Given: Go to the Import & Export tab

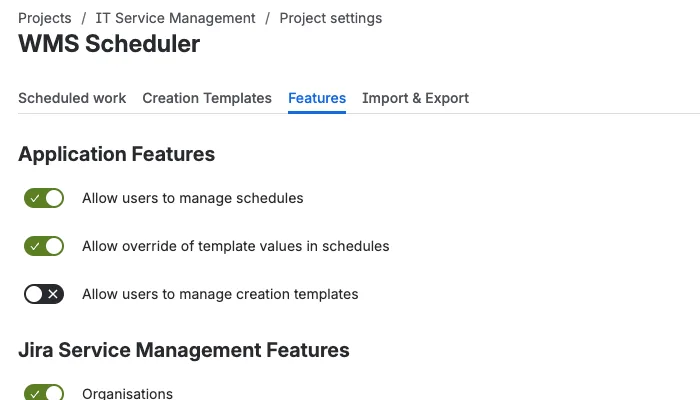Looking at the screenshot, I should coord(415,98).
